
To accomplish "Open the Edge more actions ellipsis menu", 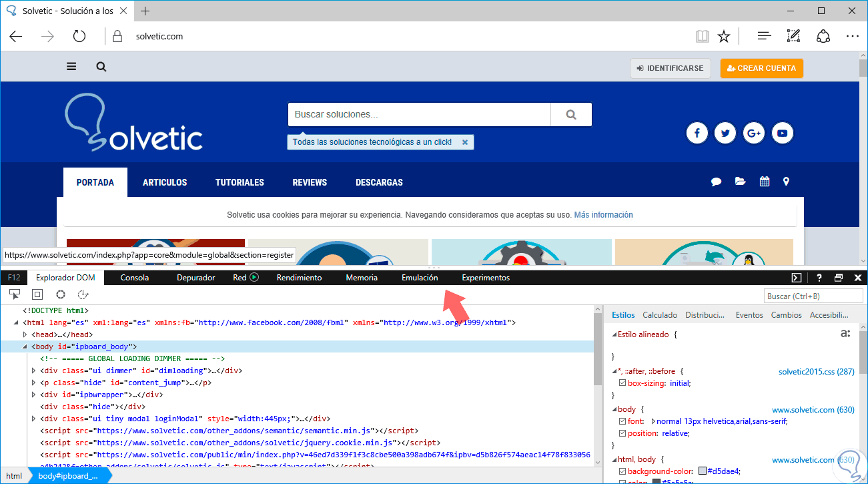I will coord(853,37).
